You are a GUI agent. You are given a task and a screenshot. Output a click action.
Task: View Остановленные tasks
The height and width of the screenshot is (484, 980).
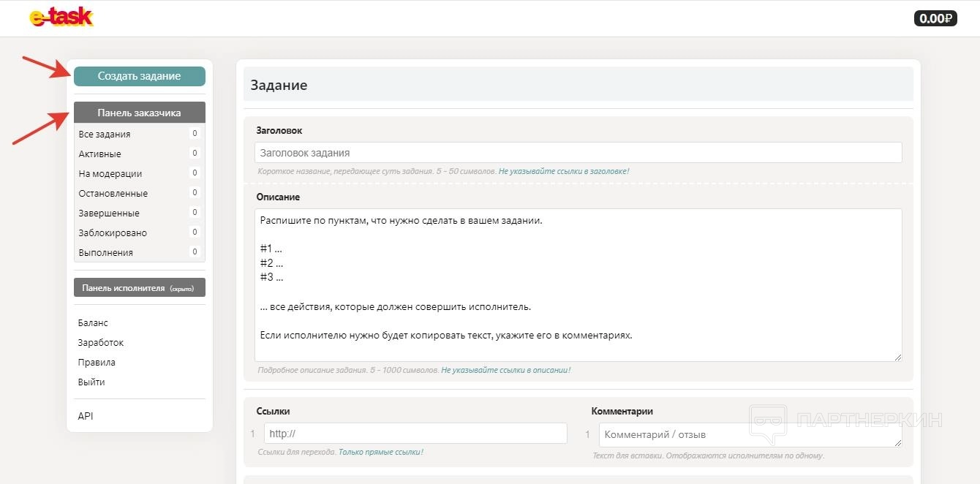point(113,194)
